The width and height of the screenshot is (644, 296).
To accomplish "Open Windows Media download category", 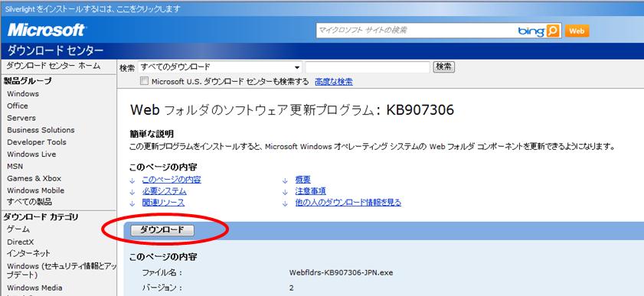I will click(x=34, y=288).
